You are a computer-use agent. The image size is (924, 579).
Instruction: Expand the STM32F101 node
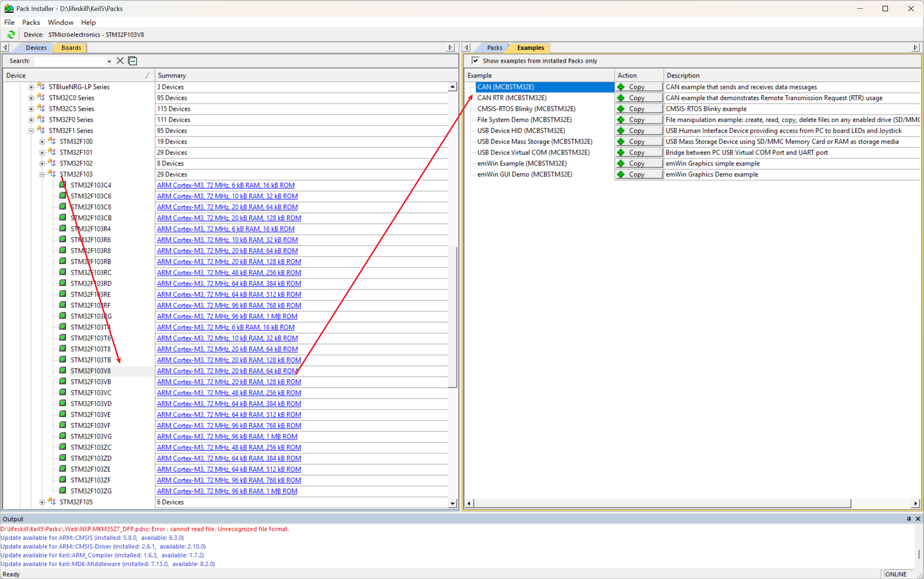click(42, 153)
